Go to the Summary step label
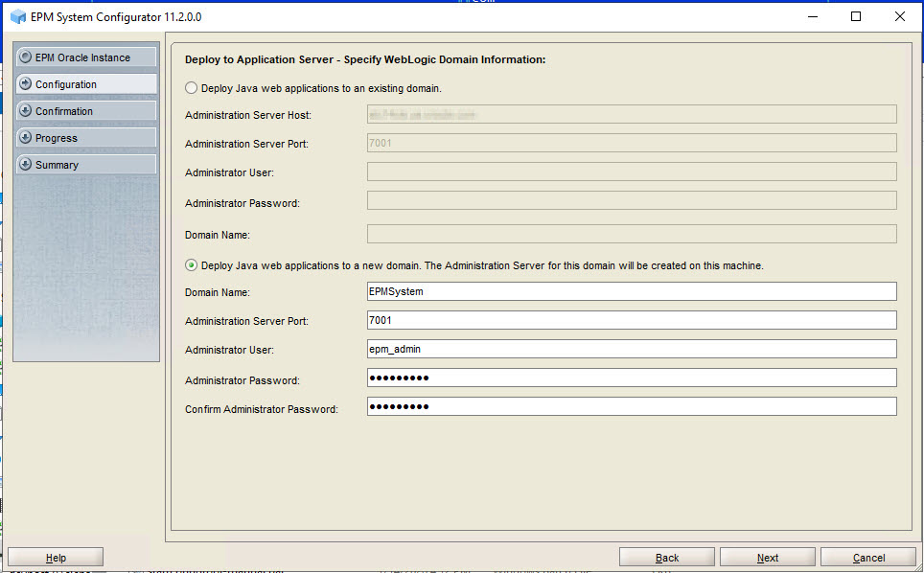 point(57,165)
